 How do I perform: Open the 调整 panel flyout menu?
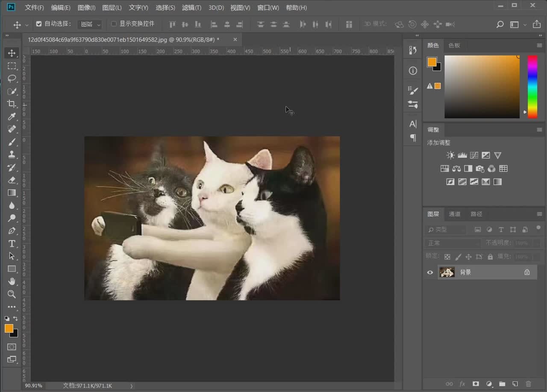pos(539,130)
